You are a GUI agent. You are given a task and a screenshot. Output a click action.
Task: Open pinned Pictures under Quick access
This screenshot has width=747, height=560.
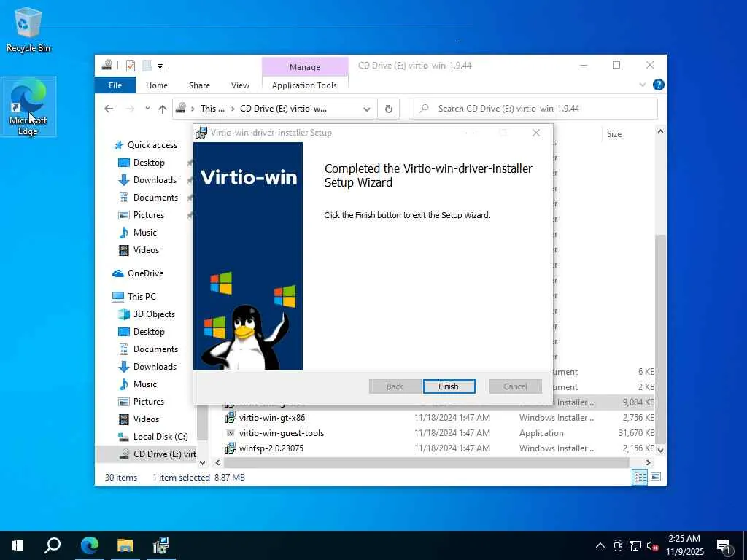[x=148, y=215]
